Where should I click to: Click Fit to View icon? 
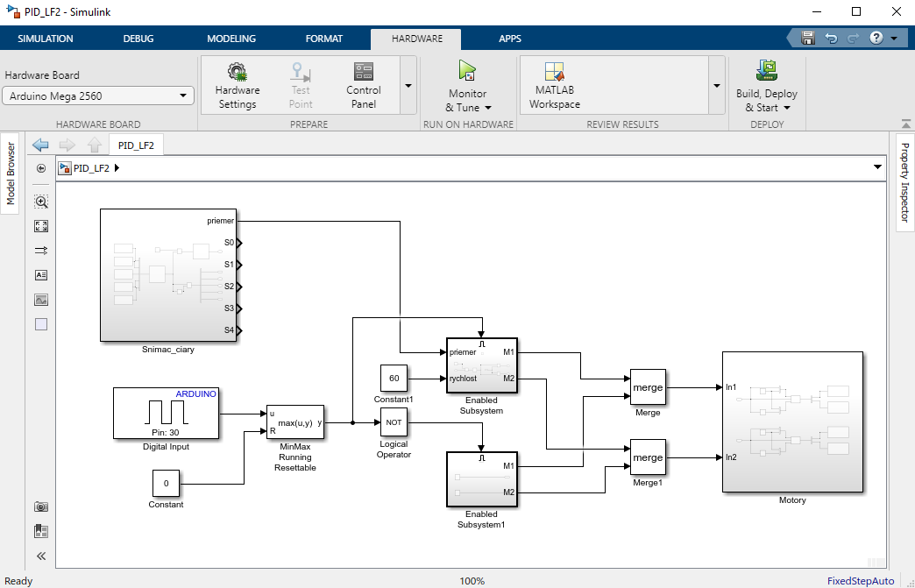click(41, 226)
